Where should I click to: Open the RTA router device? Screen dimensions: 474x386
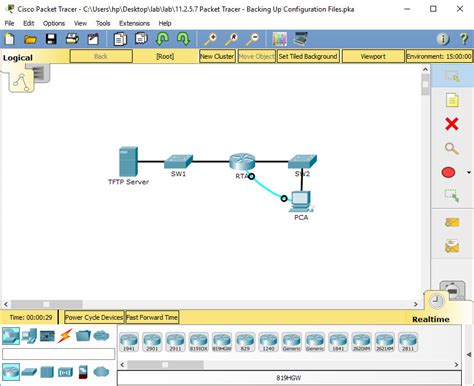coord(242,162)
